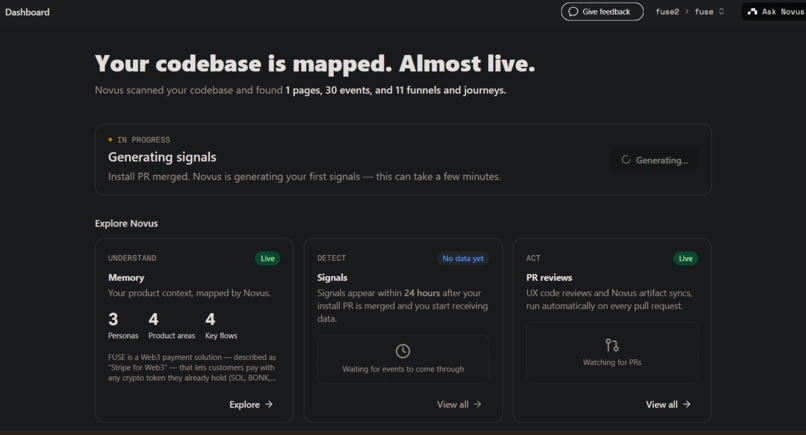Expand the fuse project switcher chevrons
Viewport: 806px width, 435px height.
(x=721, y=11)
